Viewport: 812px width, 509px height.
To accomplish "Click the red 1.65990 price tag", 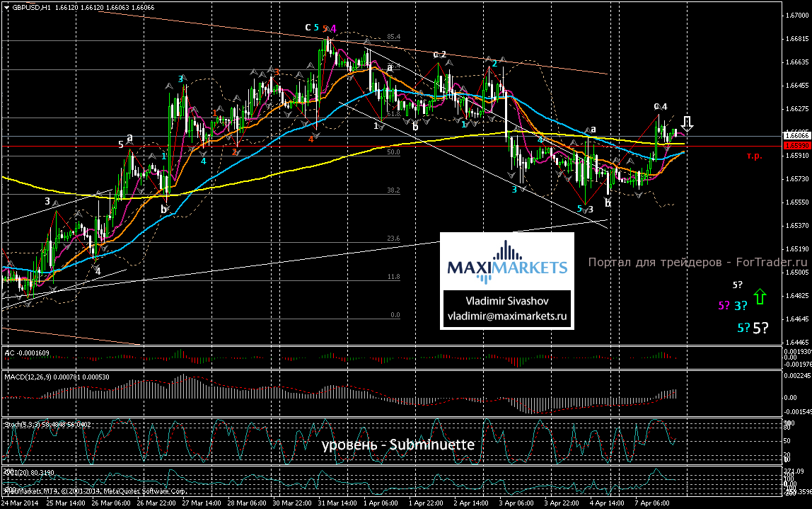I will point(796,145).
